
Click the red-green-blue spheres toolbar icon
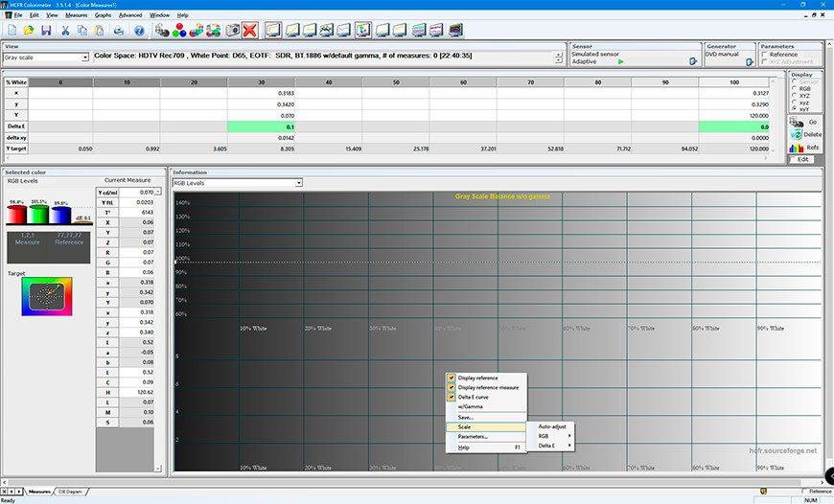coord(180,30)
